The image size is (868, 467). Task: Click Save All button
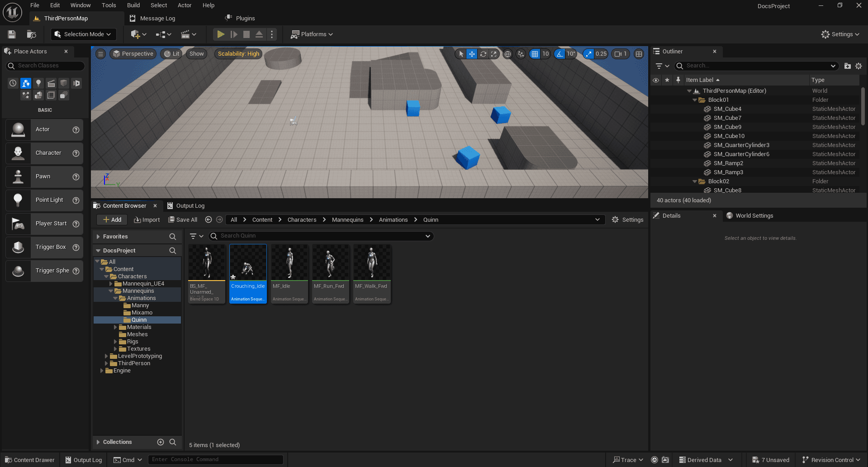tap(183, 220)
